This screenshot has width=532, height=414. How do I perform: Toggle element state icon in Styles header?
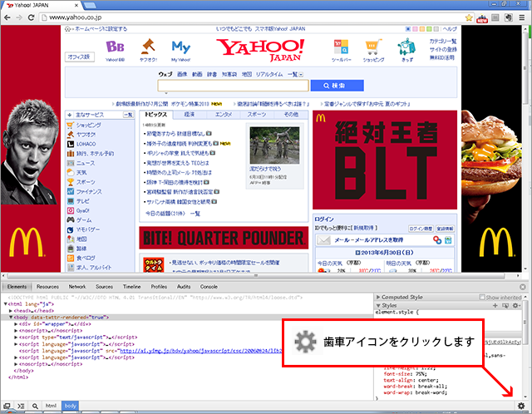(x=505, y=305)
